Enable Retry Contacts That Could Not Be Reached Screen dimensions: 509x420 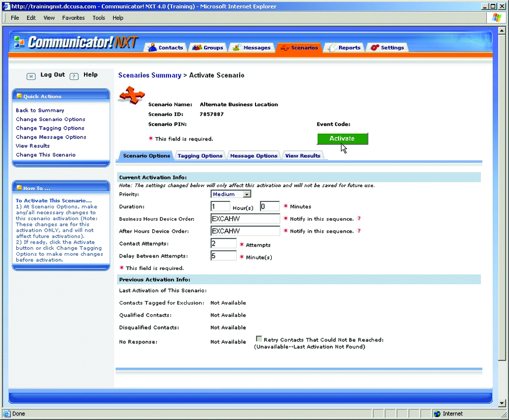pyautogui.click(x=259, y=339)
